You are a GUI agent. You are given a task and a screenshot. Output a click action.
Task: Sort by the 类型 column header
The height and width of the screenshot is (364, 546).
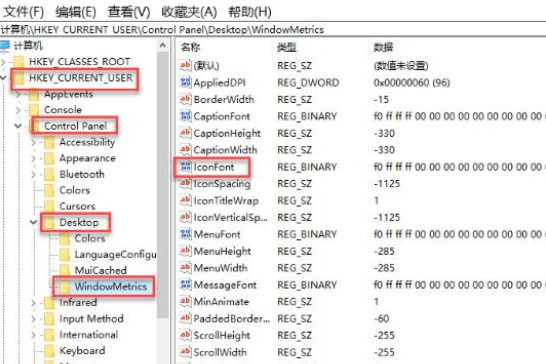287,47
